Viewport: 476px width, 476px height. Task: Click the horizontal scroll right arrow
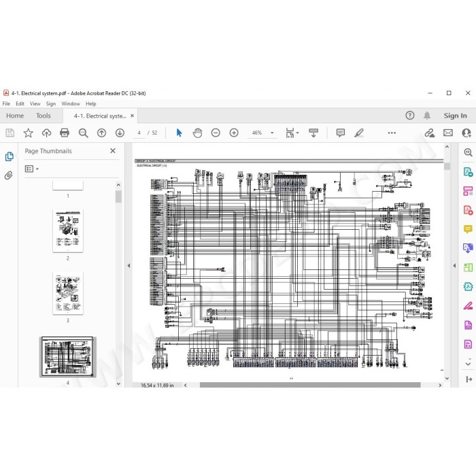click(440, 386)
